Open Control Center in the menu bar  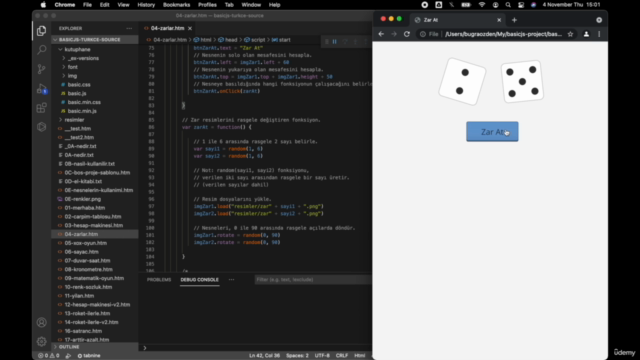coord(521,5)
